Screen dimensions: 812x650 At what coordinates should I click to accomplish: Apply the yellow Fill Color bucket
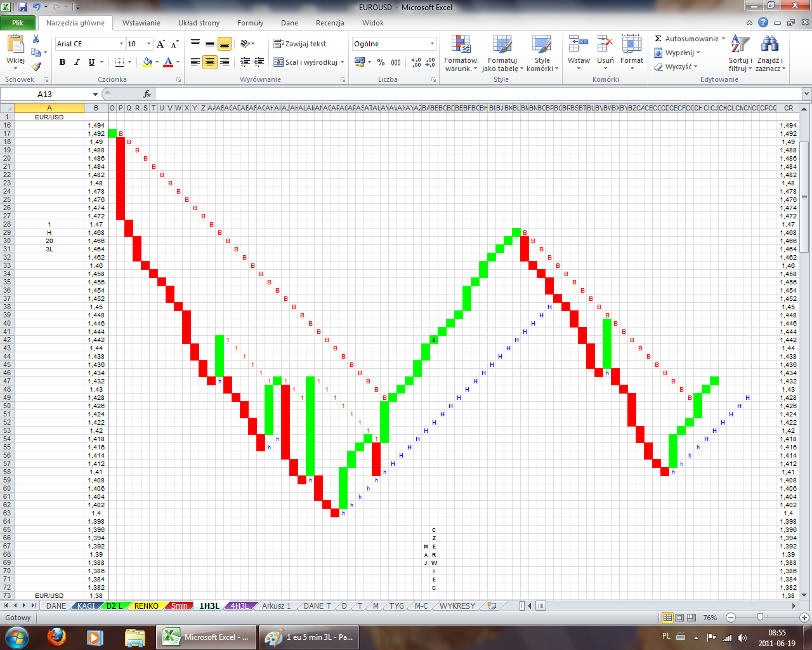point(147,62)
